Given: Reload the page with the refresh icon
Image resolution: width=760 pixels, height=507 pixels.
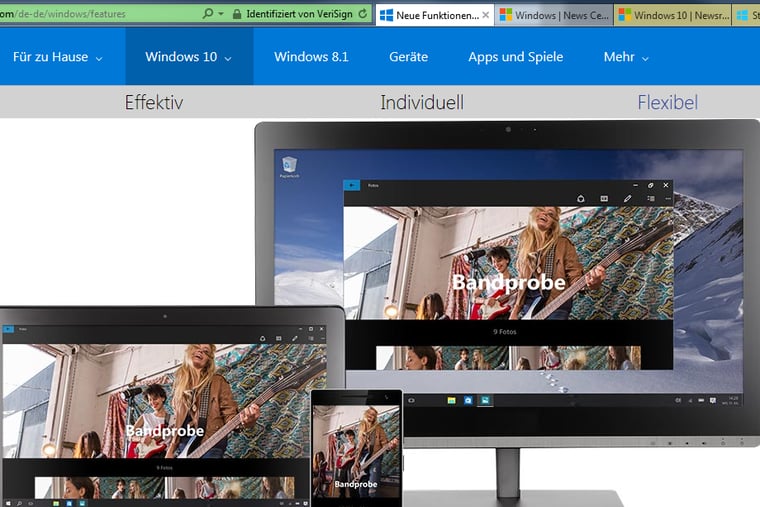Looking at the screenshot, I should coord(362,15).
